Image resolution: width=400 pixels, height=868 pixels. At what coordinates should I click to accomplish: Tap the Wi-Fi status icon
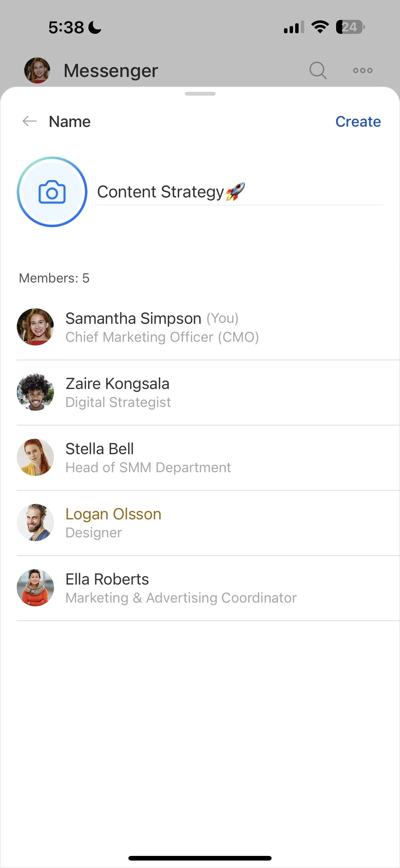[x=320, y=27]
